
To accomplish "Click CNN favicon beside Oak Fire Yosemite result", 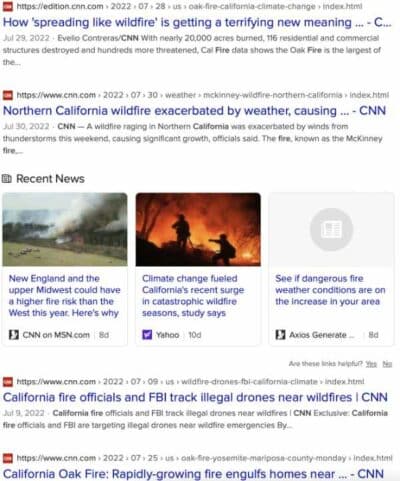I will [8, 458].
